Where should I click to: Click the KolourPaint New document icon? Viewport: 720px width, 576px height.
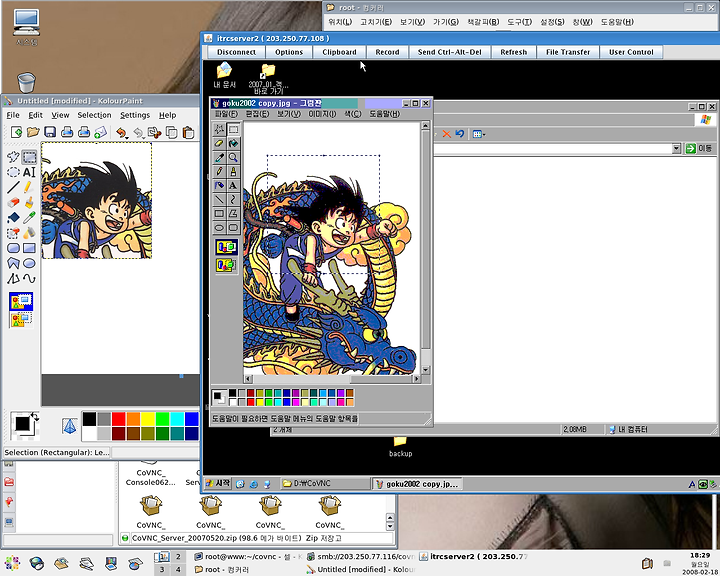(x=16, y=133)
